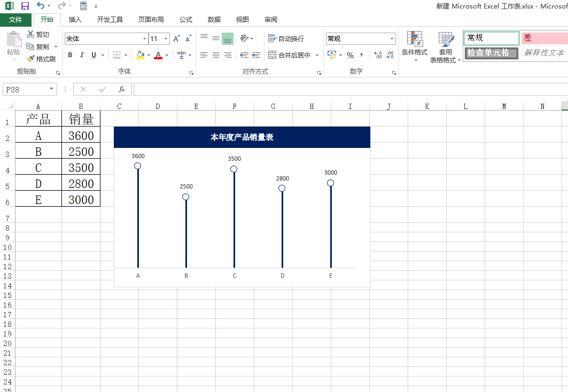Apply cell borders icon

tap(116, 55)
